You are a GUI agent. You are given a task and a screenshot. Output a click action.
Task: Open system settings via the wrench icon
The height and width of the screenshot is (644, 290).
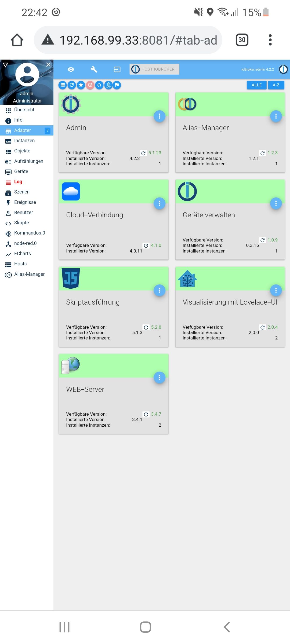pos(94,69)
